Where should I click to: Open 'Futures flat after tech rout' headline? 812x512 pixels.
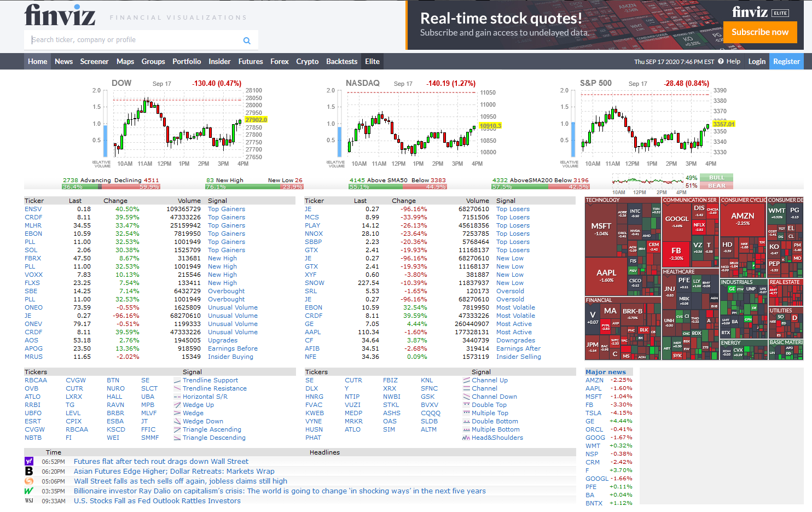point(161,461)
